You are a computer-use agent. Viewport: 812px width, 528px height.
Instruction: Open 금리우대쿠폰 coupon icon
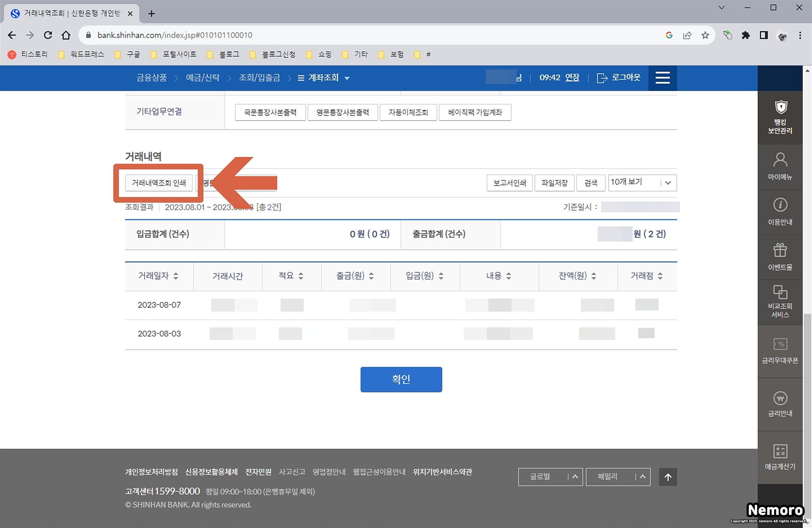pyautogui.click(x=780, y=344)
